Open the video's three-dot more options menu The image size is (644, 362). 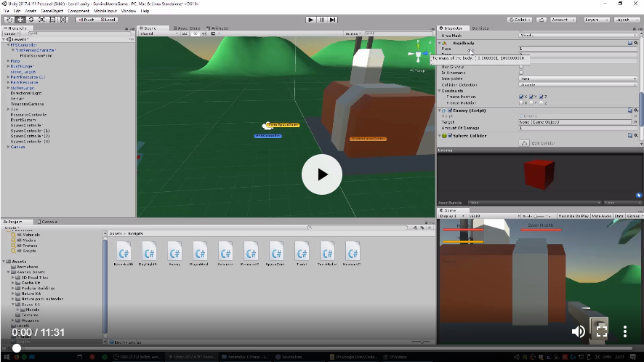(625, 331)
